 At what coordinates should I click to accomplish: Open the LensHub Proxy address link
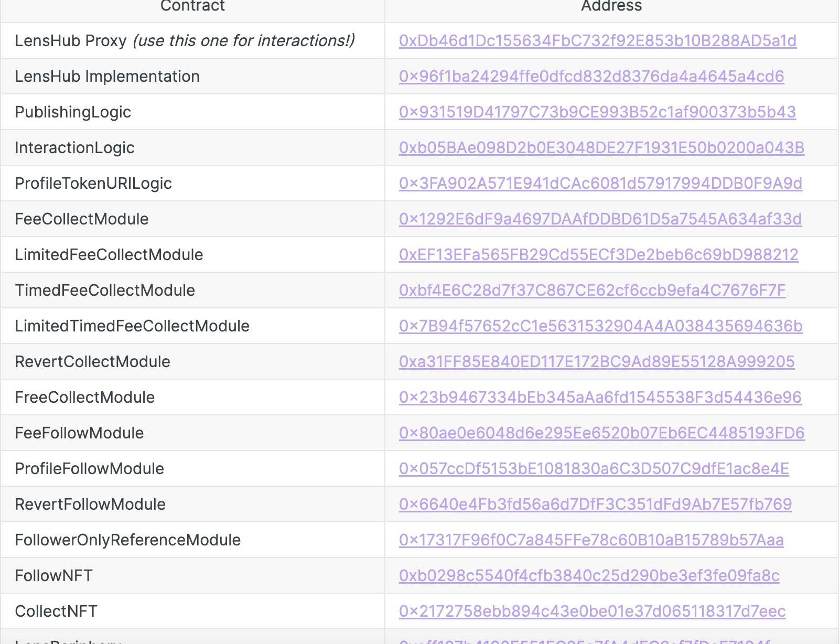tap(597, 41)
